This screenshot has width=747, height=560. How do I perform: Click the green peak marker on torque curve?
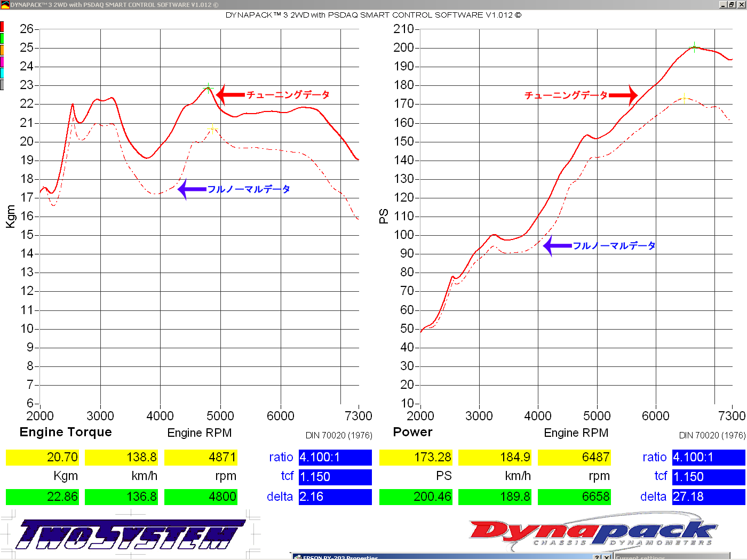208,88
